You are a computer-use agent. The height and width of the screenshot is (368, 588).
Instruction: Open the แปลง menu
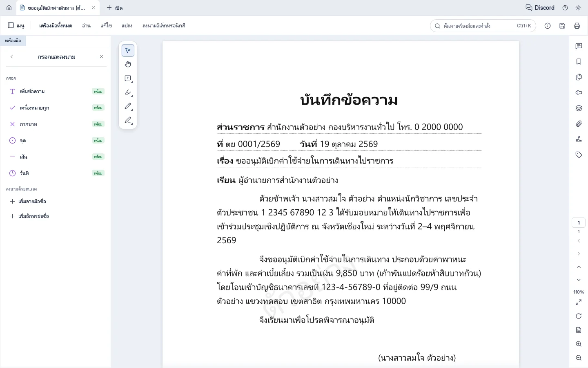(x=127, y=25)
